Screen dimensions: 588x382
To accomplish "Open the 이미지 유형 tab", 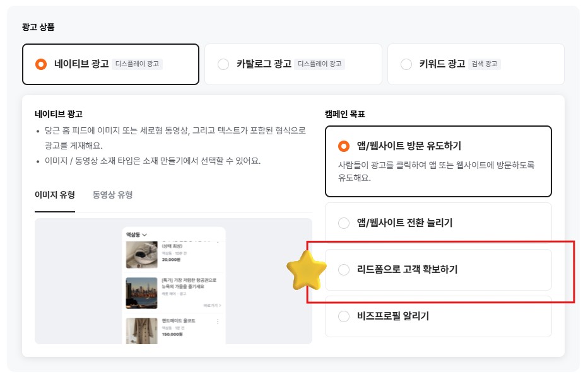I will (55, 195).
